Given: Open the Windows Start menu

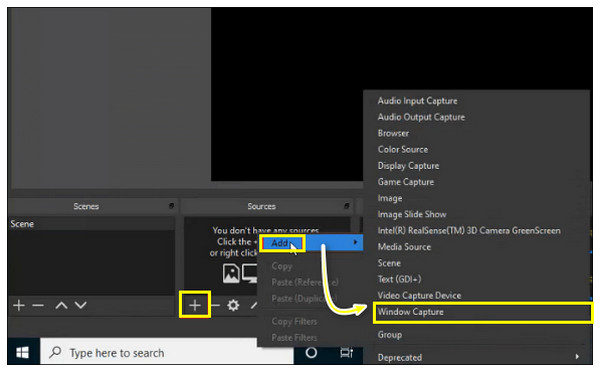Looking at the screenshot, I should click(23, 352).
